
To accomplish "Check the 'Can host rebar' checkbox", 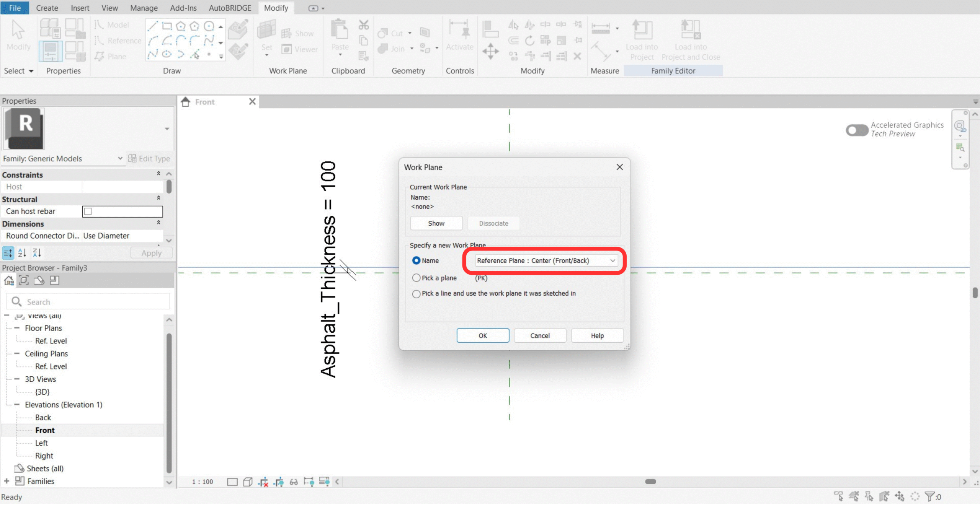I will (x=88, y=211).
